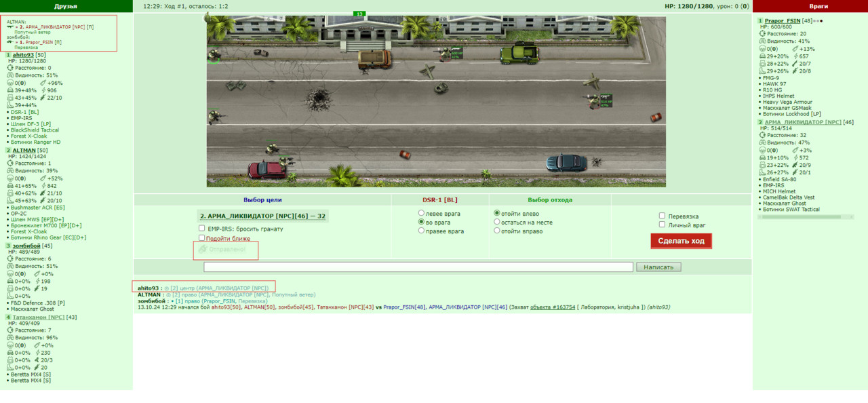
Task: Click ahito93 boots icon showing 39+44%
Action: point(9,105)
